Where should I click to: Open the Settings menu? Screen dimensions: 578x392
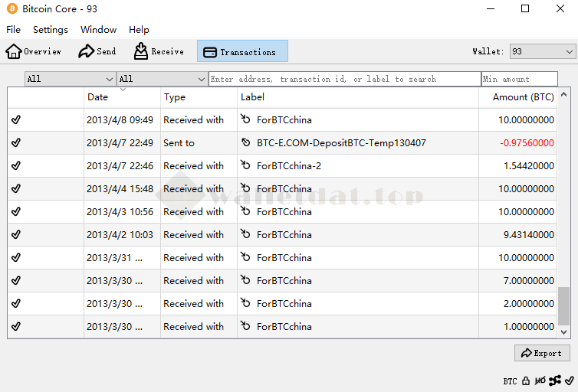pyautogui.click(x=51, y=30)
